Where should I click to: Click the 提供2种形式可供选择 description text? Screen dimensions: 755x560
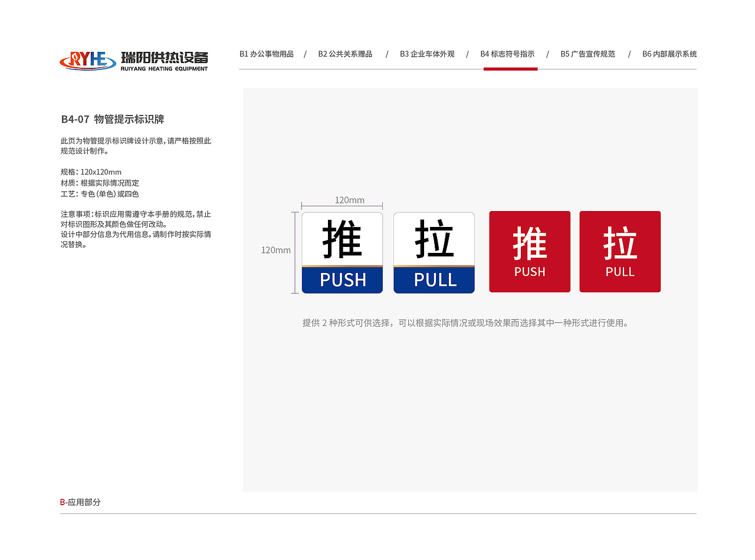pos(465,322)
